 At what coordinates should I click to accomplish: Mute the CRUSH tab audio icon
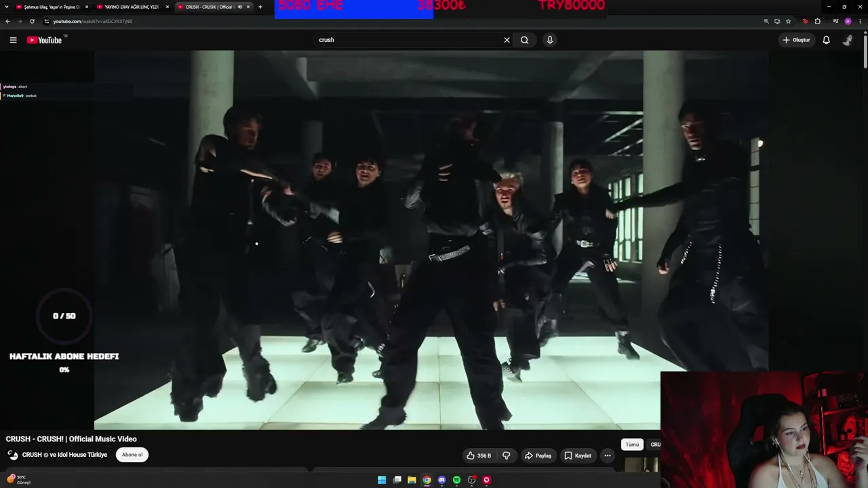[239, 7]
